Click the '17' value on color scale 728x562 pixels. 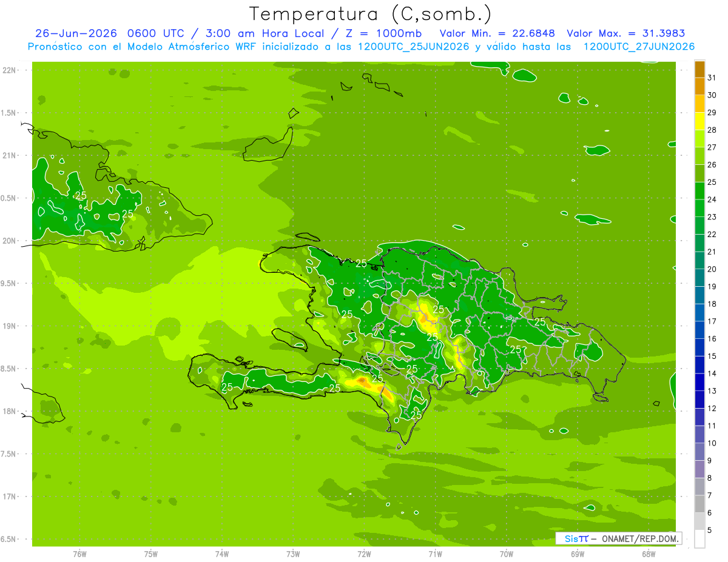(x=712, y=321)
